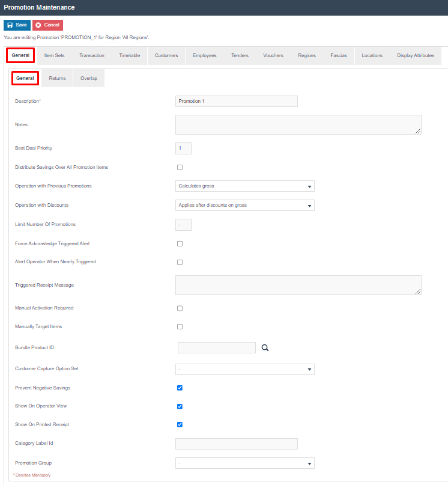The image size is (448, 485).
Task: Open the Promotion Group dropdown
Action: tap(244, 463)
